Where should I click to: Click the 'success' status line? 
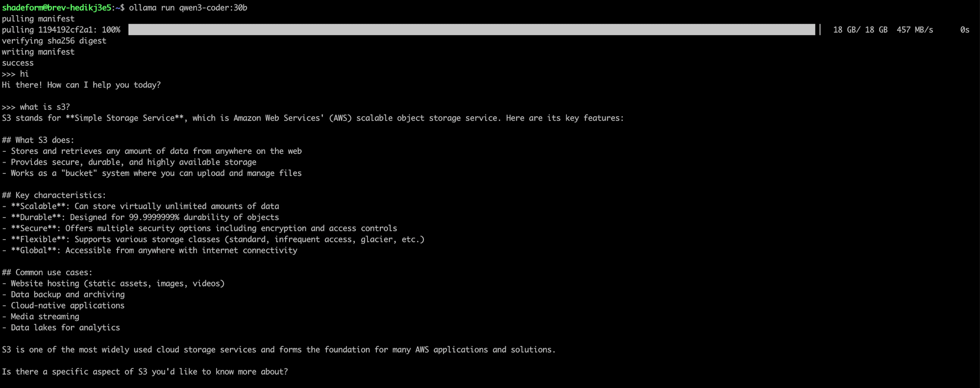tap(18, 63)
